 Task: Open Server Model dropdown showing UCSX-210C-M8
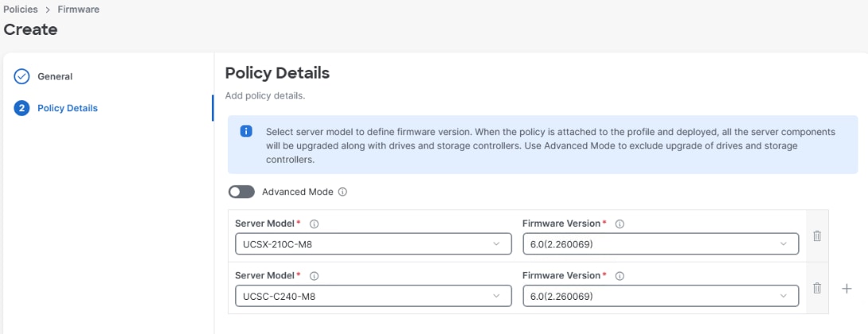coord(373,244)
